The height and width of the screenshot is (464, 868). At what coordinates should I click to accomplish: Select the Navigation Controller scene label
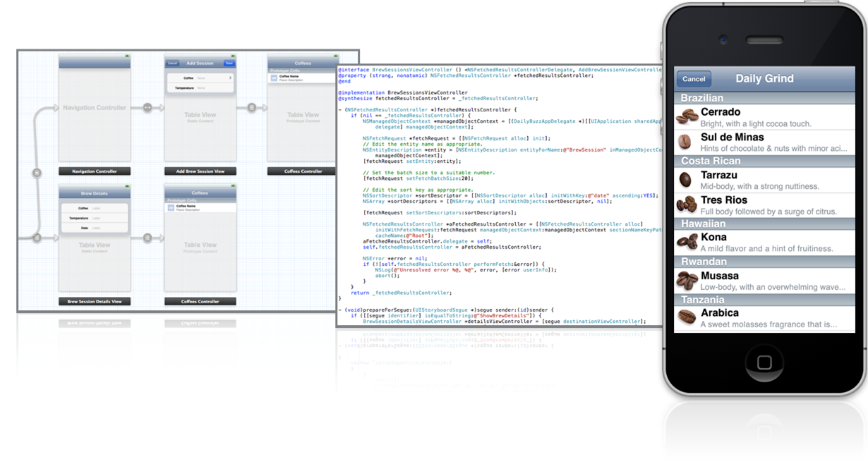tap(94, 171)
